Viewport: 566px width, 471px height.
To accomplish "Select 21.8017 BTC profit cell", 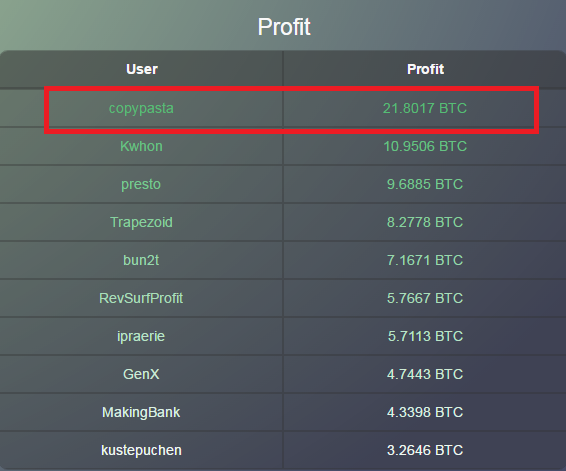I will coord(425,108).
